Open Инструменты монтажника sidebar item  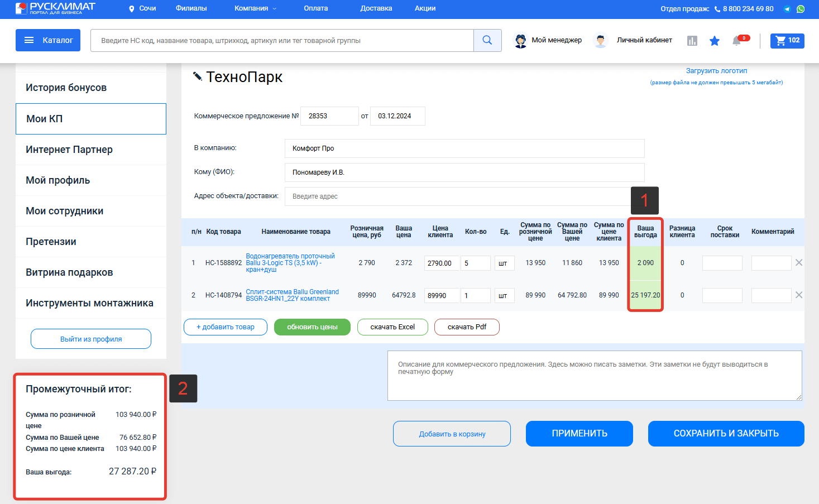tap(91, 303)
